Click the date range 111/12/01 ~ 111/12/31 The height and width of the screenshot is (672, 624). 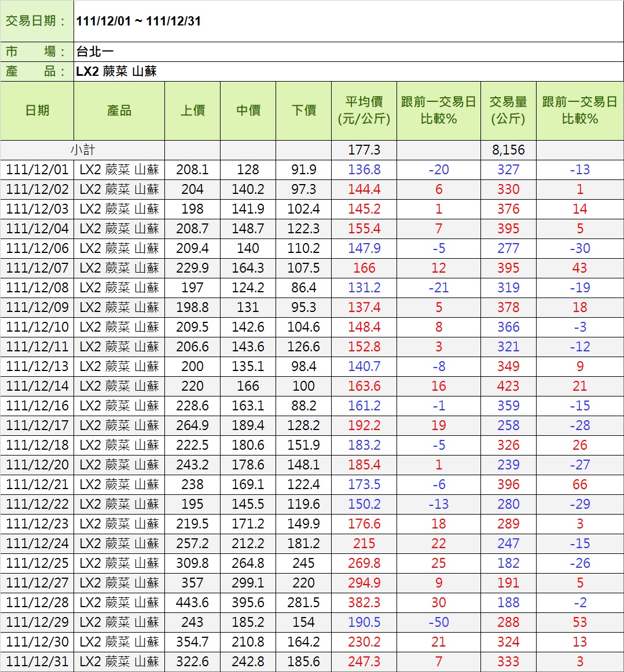coord(138,21)
